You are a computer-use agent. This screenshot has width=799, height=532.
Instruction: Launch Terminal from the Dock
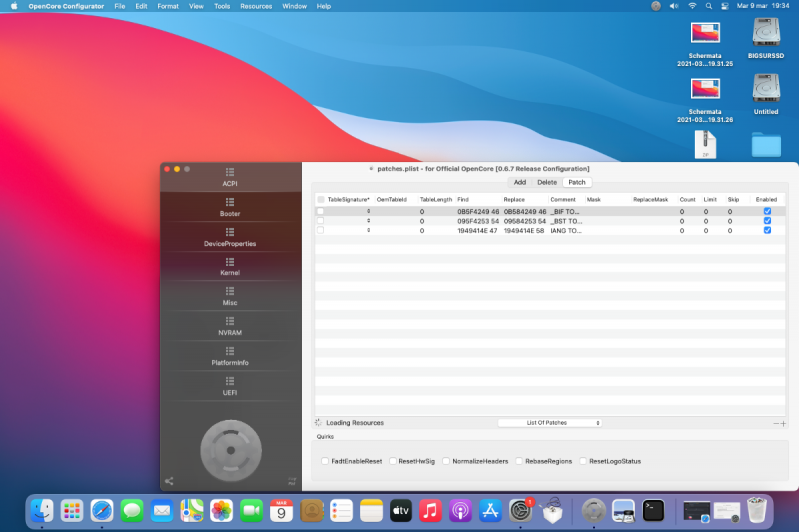[654, 511]
